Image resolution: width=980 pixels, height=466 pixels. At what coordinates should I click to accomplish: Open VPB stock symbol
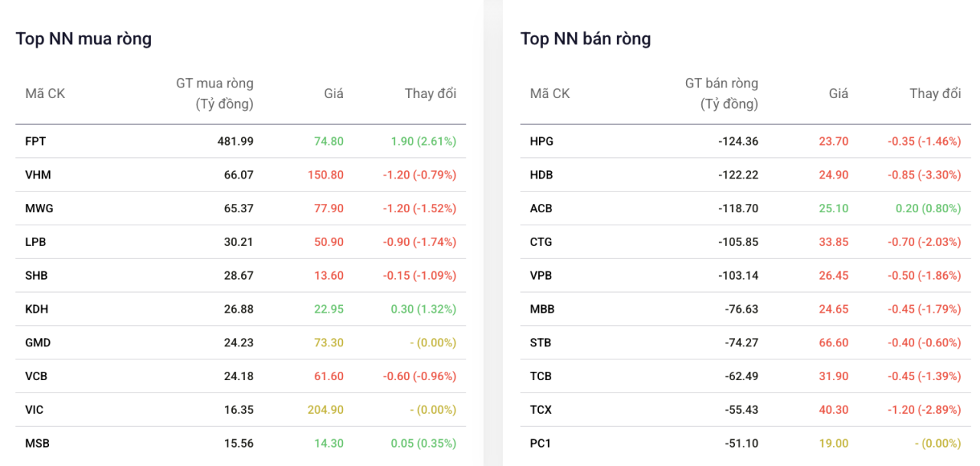pos(541,275)
